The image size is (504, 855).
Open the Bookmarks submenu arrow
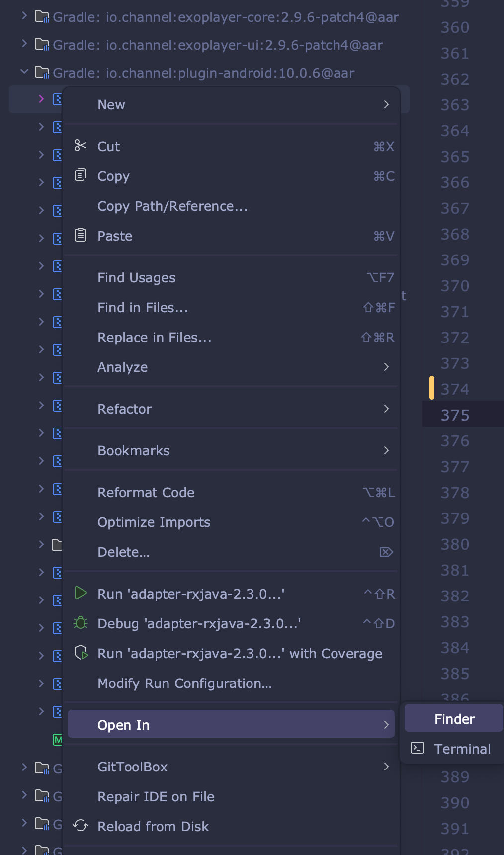(x=386, y=450)
